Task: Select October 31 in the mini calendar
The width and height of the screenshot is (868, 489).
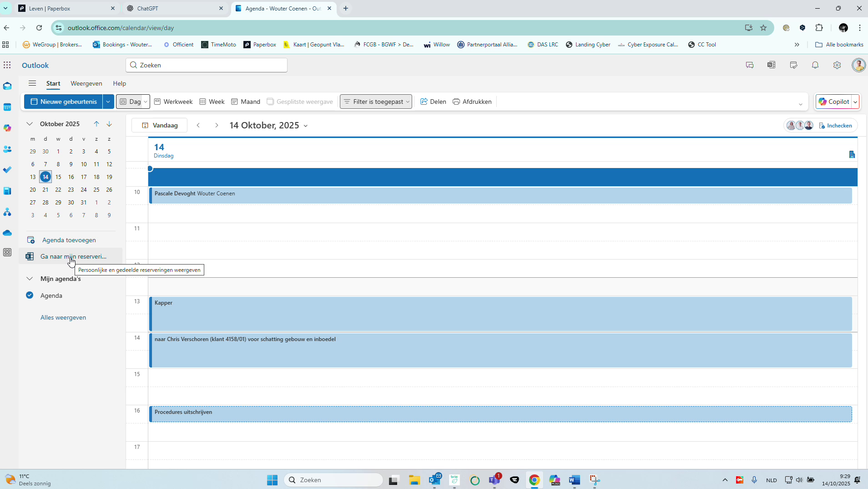Action: pyautogui.click(x=84, y=202)
